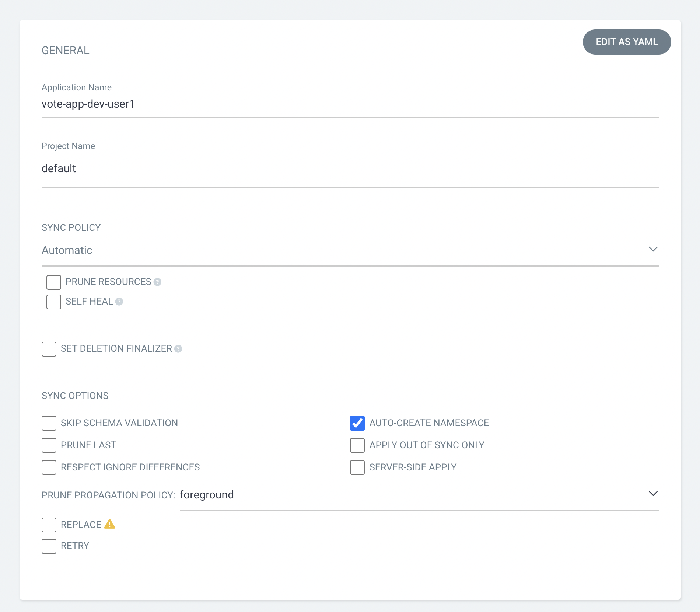The width and height of the screenshot is (700, 612).
Task: Check Apply Out Of Sync Only
Action: tap(357, 445)
